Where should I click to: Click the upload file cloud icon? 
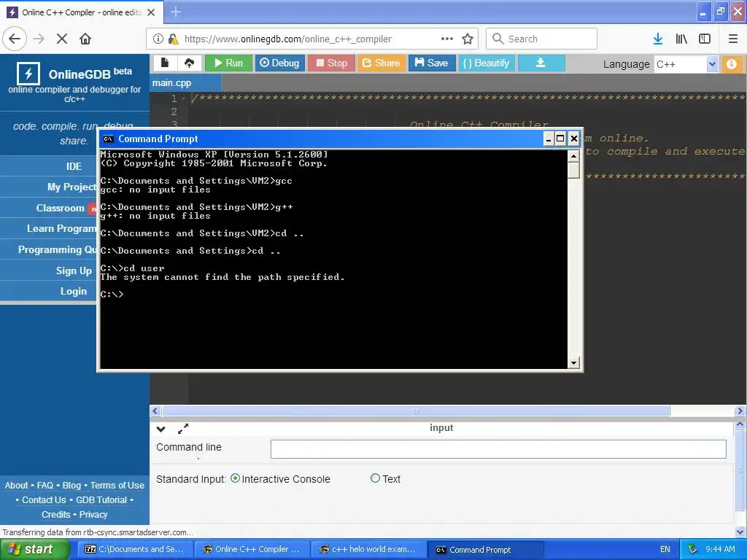189,63
